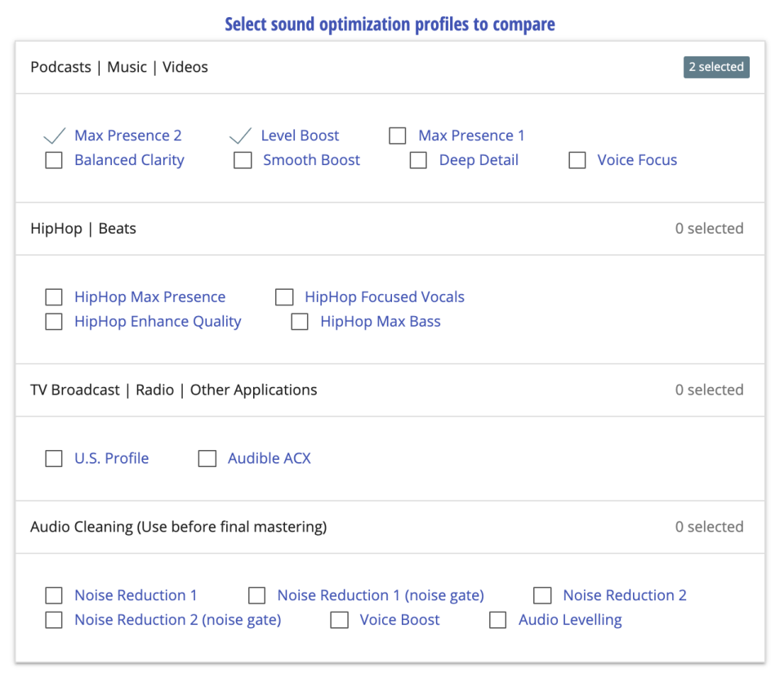
Task: Enable the U.S. Profile checkbox
Action: (x=54, y=459)
